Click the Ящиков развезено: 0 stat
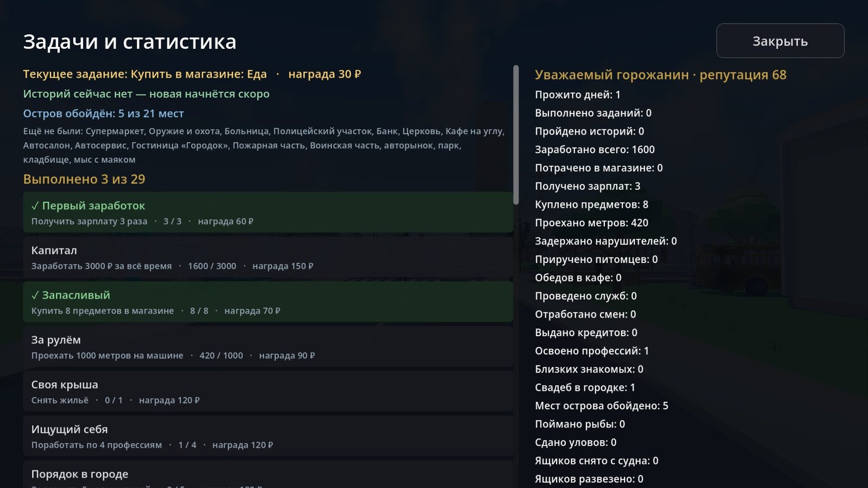The image size is (868, 488). click(x=589, y=479)
